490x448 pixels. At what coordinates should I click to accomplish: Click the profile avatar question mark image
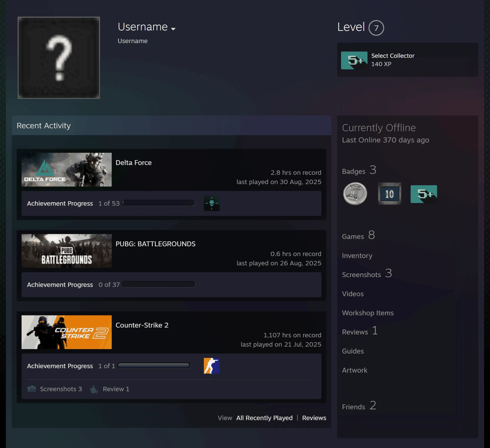[59, 58]
